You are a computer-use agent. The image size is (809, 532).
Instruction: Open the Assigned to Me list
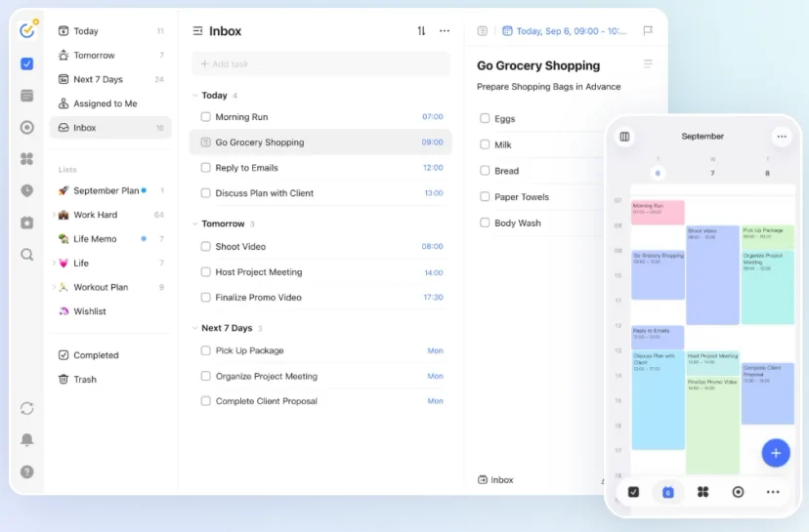[110, 103]
